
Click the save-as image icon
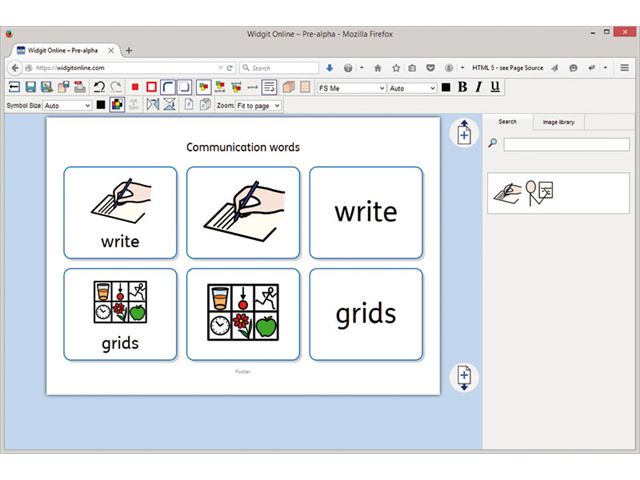(47, 87)
